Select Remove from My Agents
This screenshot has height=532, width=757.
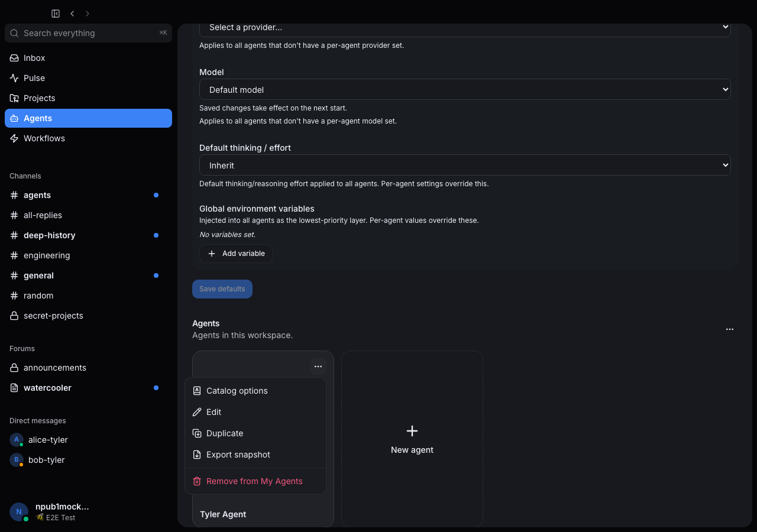pos(255,481)
